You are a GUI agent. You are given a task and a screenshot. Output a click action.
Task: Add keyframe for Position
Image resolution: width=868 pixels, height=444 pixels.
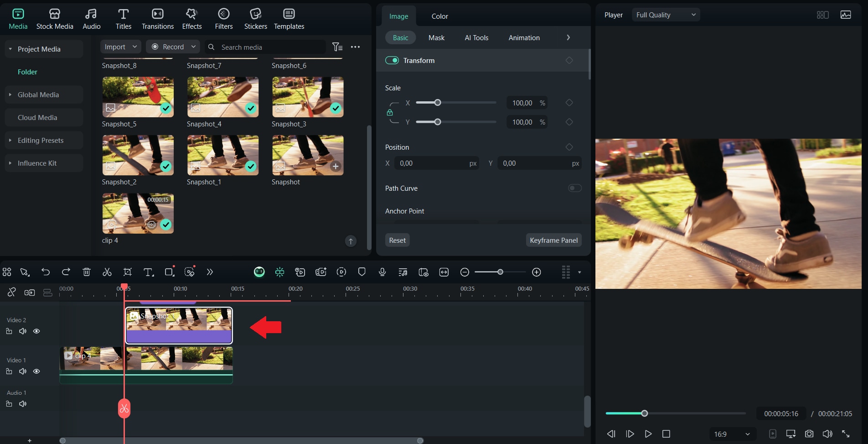[569, 147]
